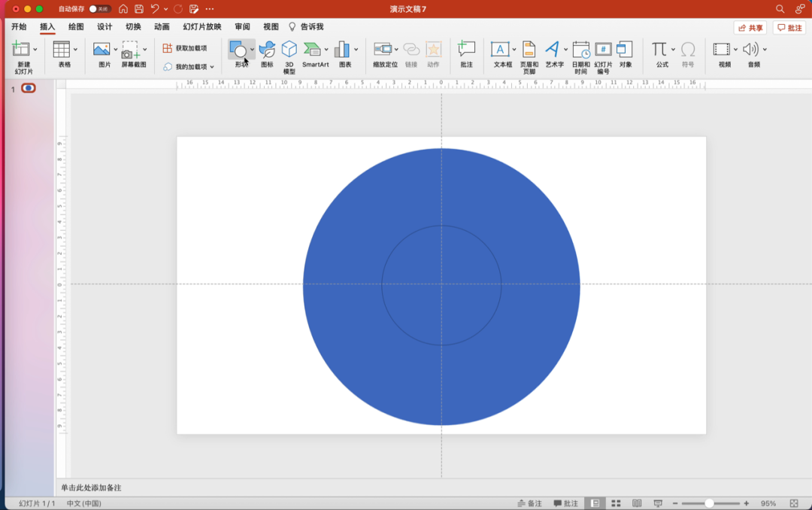Click zoom out minus button

coord(674,503)
